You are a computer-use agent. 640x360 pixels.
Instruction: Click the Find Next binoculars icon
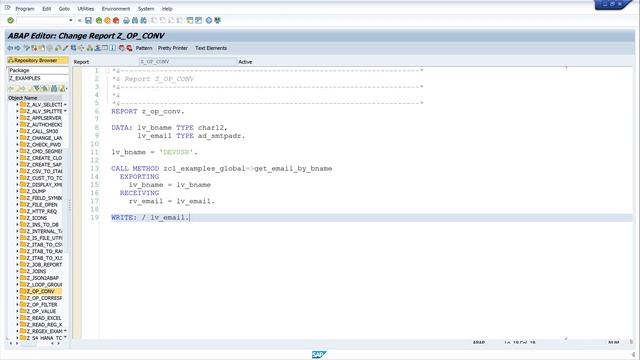click(x=143, y=20)
